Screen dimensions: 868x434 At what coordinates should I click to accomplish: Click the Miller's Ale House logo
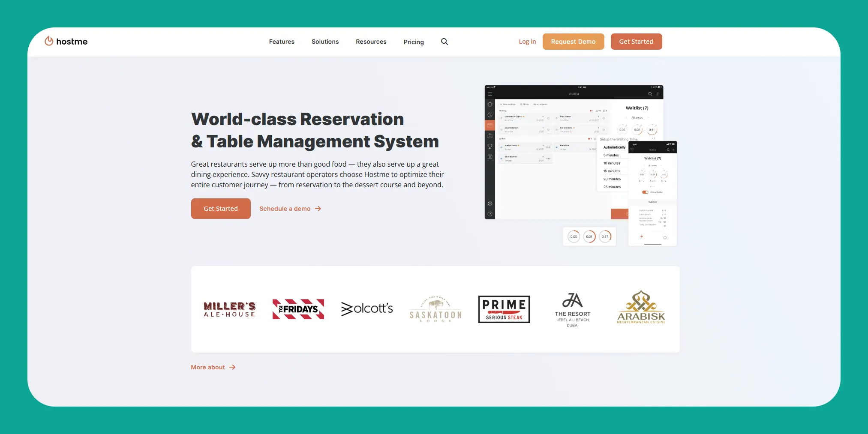pos(229,309)
